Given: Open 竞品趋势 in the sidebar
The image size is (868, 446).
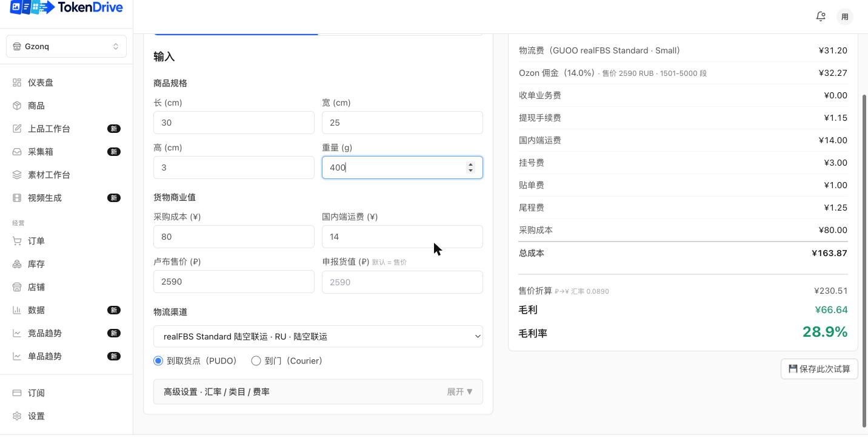Looking at the screenshot, I should [66, 333].
